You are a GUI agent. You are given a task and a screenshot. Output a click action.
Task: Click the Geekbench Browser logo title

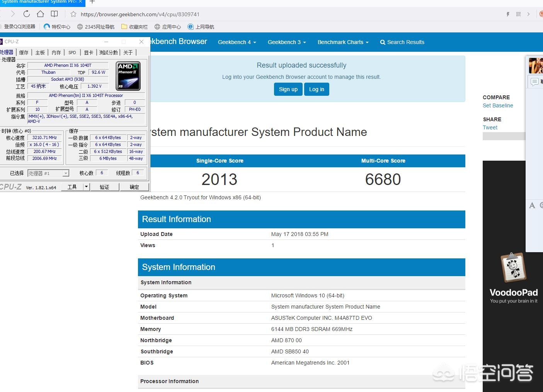tap(179, 41)
